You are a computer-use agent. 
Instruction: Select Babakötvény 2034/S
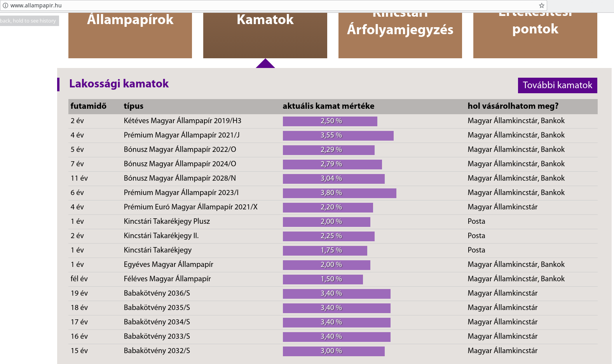tap(157, 322)
